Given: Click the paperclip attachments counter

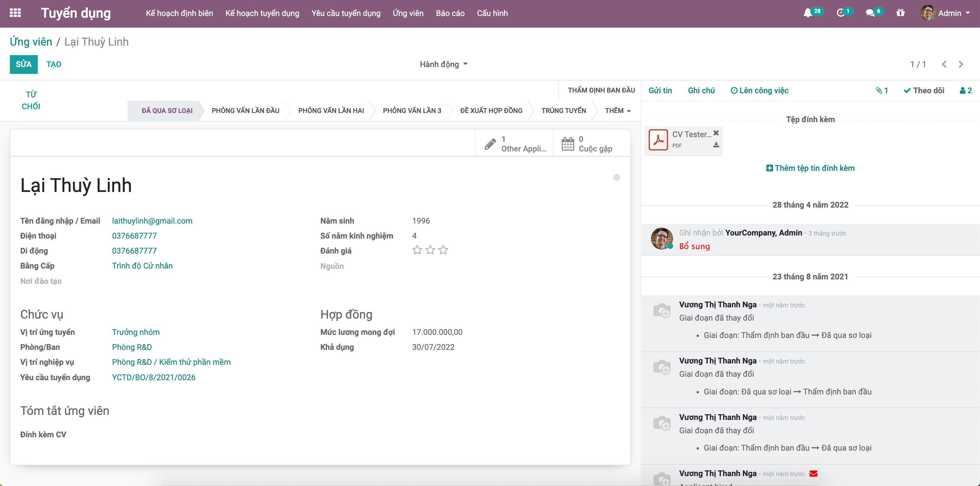Looking at the screenshot, I should (881, 91).
